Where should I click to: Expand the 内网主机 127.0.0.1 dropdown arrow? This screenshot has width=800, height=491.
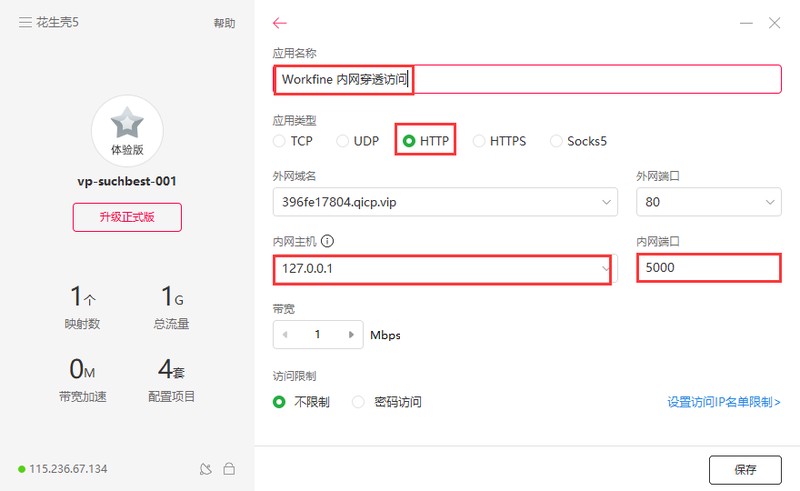pos(605,268)
